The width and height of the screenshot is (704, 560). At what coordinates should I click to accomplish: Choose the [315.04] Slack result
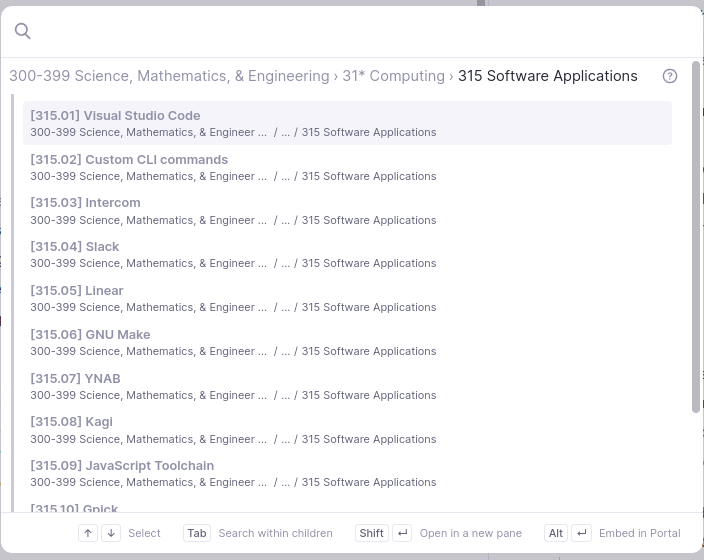coord(75,247)
